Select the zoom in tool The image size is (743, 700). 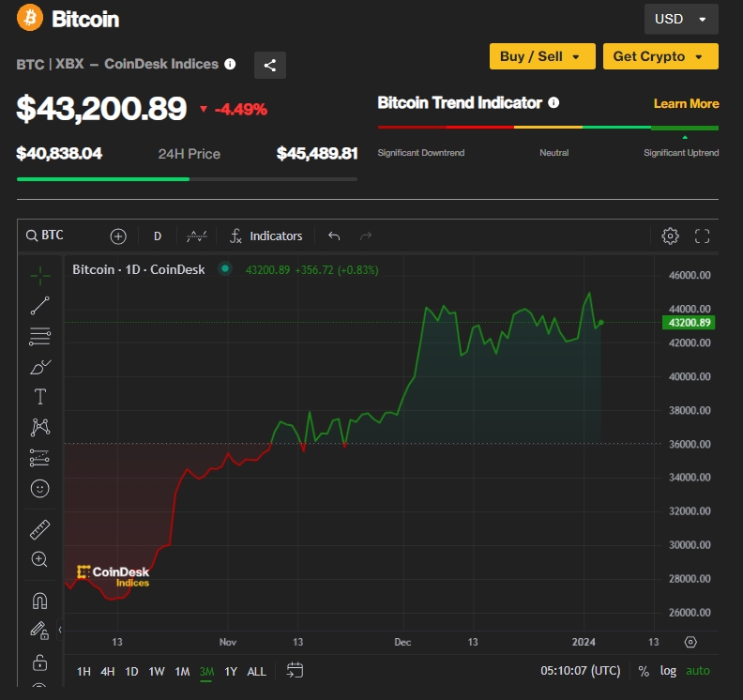39,559
